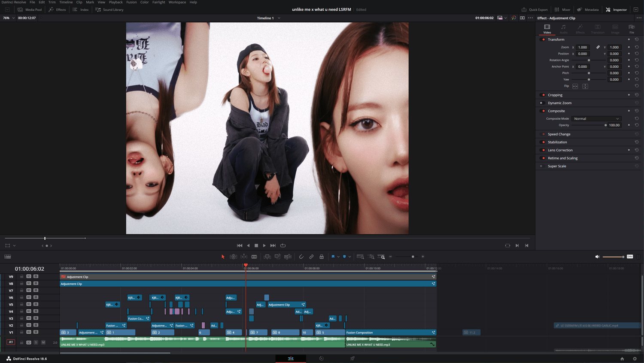This screenshot has height=363, width=644.
Task: Solo audio track A1
Action: [36, 342]
